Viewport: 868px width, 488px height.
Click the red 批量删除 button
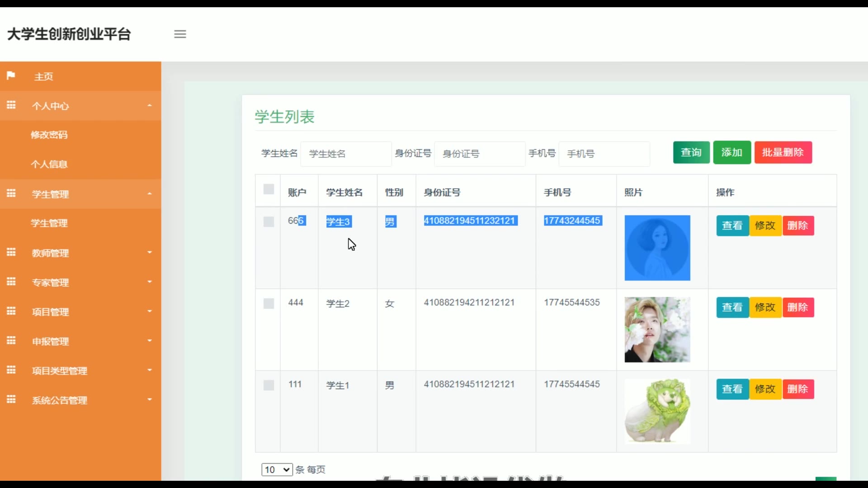point(783,152)
